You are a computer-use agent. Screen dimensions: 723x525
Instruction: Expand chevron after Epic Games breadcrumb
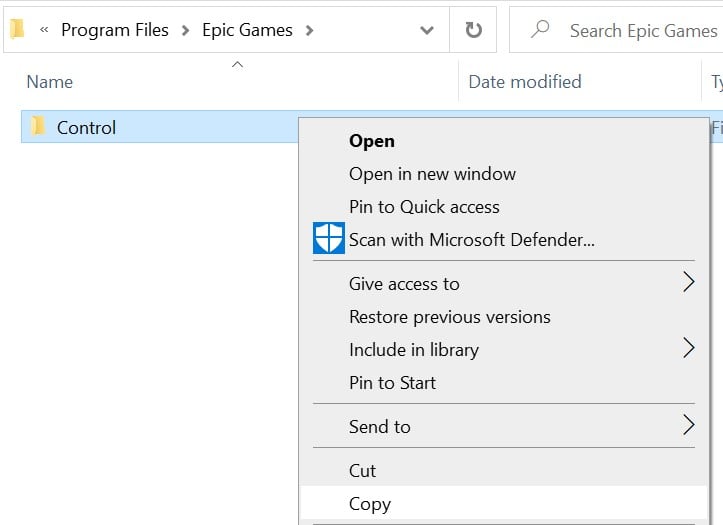coord(309,31)
